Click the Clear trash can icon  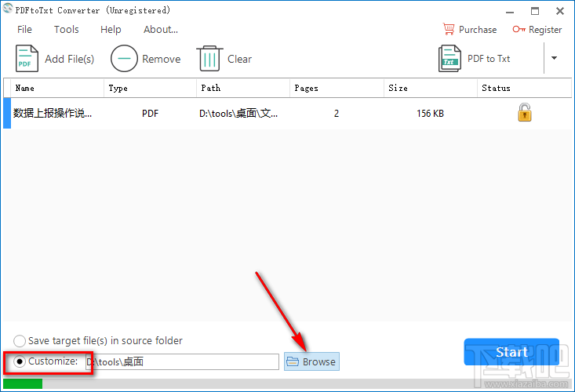[209, 58]
